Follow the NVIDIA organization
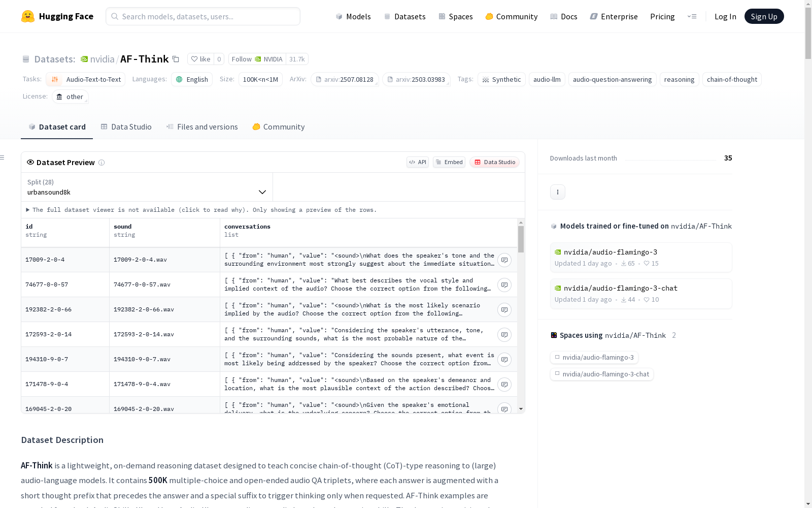Viewport: 812px width, 508px height. [x=257, y=59]
